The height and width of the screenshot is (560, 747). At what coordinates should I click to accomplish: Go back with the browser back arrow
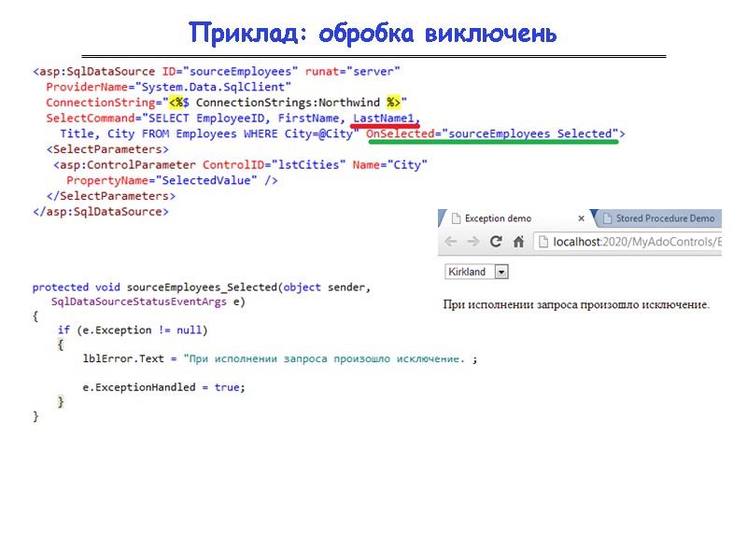tap(451, 242)
